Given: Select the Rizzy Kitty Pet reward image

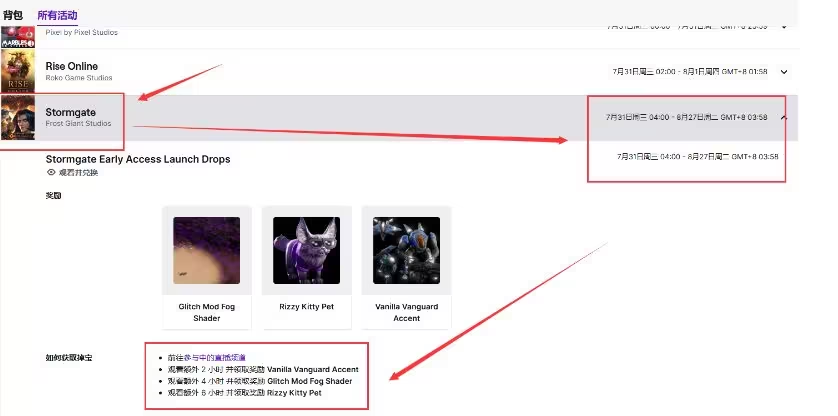Looking at the screenshot, I should tap(306, 250).
